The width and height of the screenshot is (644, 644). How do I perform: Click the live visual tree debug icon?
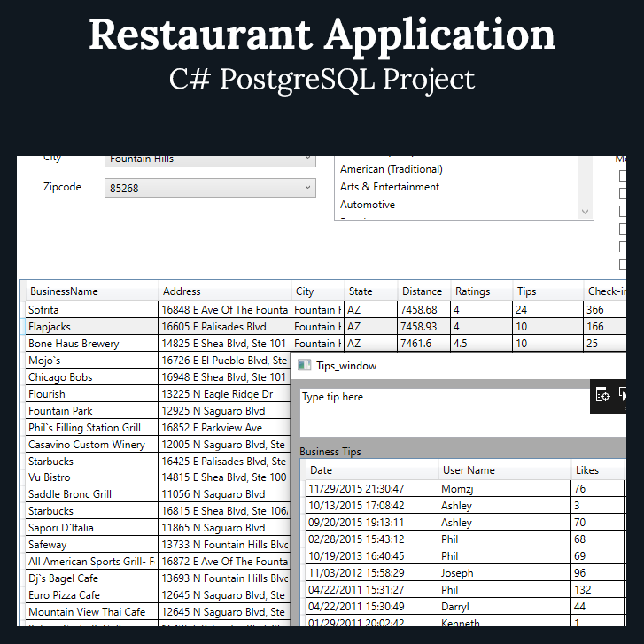click(x=602, y=395)
